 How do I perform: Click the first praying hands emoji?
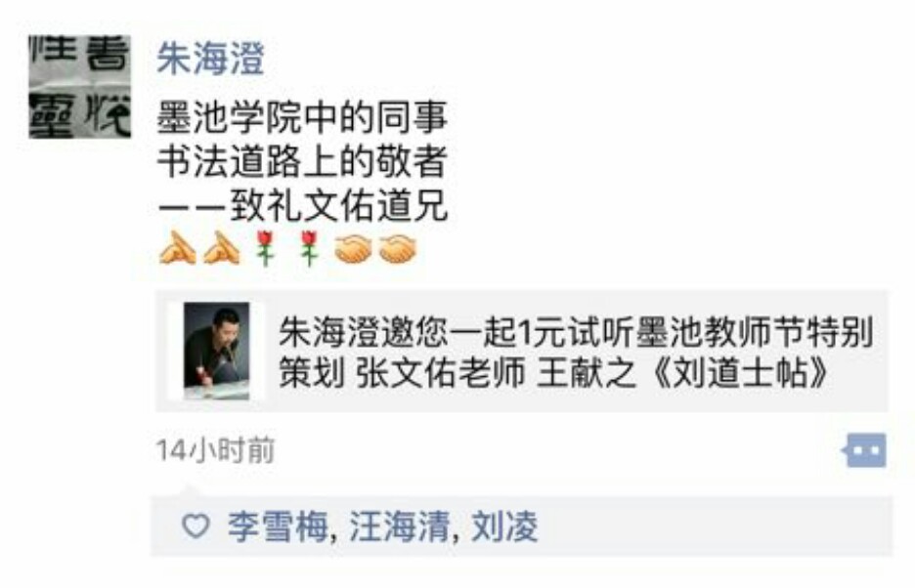click(177, 248)
